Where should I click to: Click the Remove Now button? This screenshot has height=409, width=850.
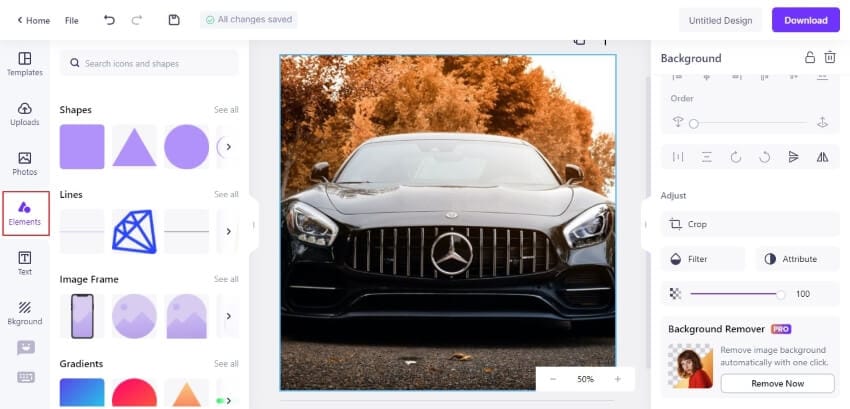[777, 383]
